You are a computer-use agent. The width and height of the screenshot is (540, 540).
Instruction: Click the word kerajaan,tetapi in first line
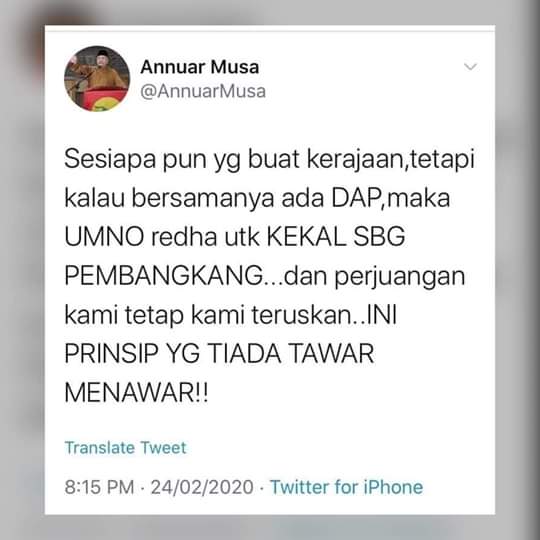point(391,160)
